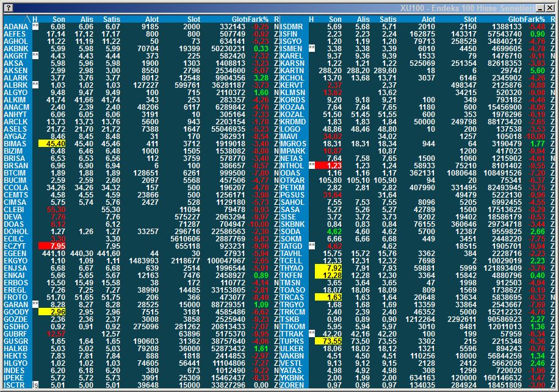Viewport: 559px width, 392px height.
Task: Select the FROTO stock symbol
Action: (16, 298)
